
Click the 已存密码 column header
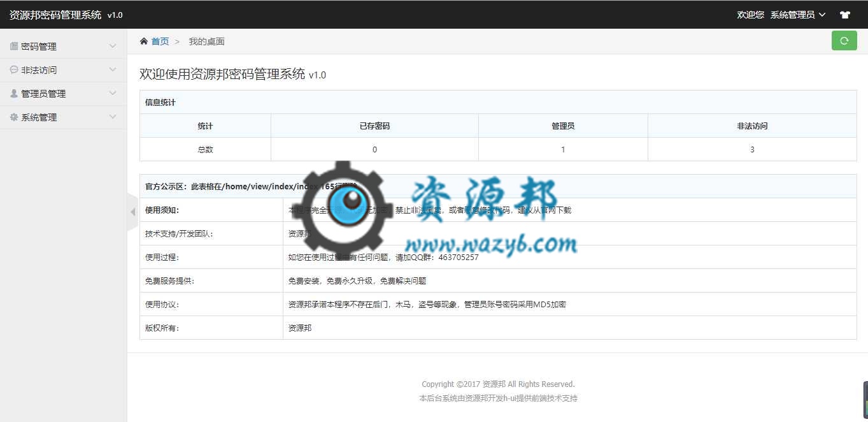pos(374,126)
